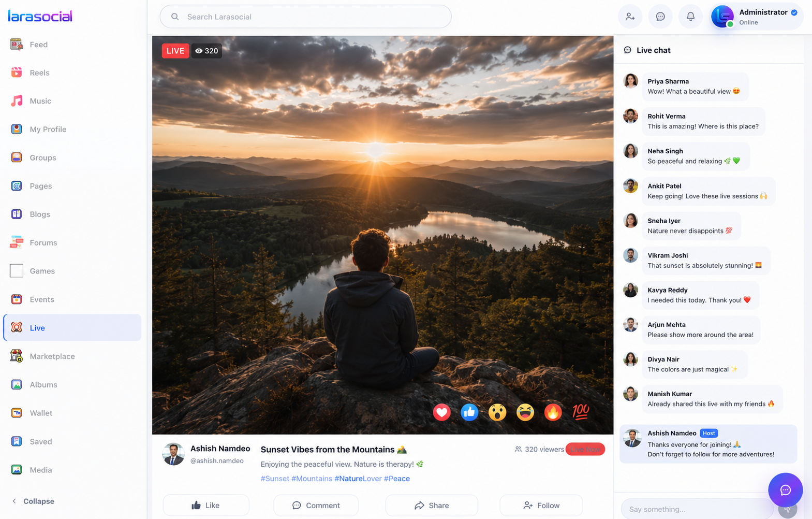Open the Feed sidebar icon
This screenshot has height=519, width=812.
pos(17,45)
